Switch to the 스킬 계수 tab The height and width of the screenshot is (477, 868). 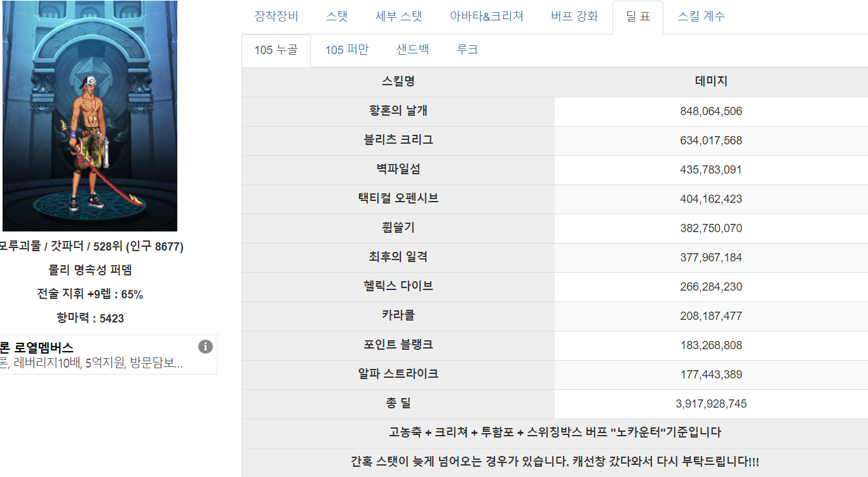pos(701,17)
